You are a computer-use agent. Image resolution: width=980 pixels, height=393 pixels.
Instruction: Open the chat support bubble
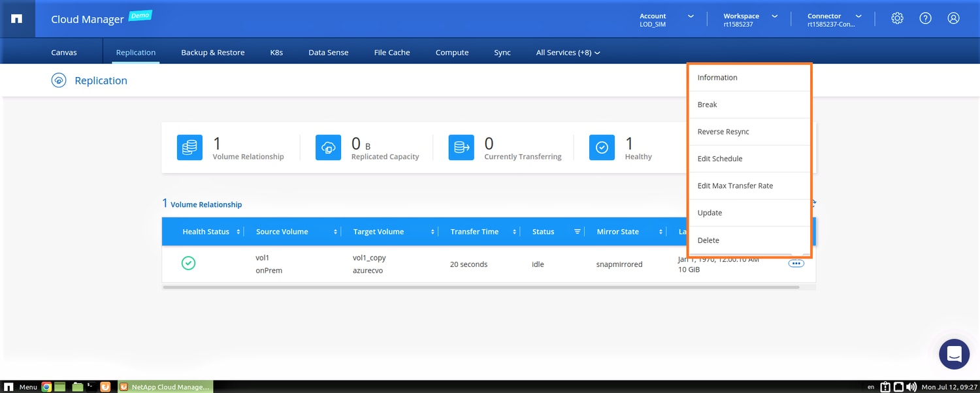coord(953,354)
